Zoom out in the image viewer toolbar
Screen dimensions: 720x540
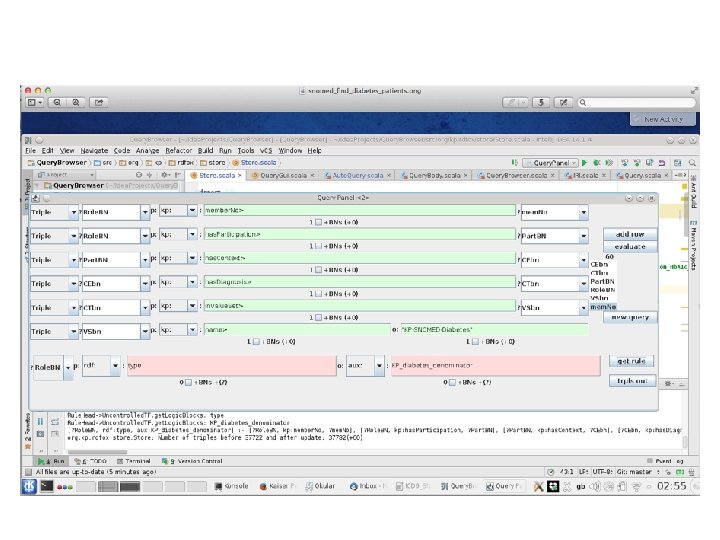click(x=57, y=102)
